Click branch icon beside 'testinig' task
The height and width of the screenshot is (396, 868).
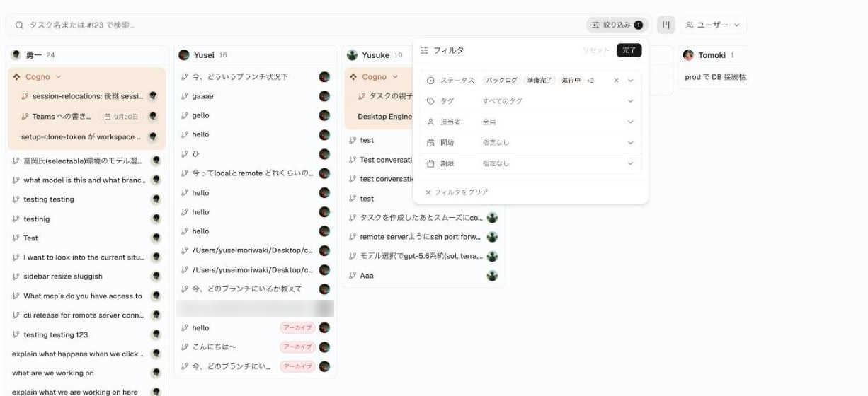(16, 219)
